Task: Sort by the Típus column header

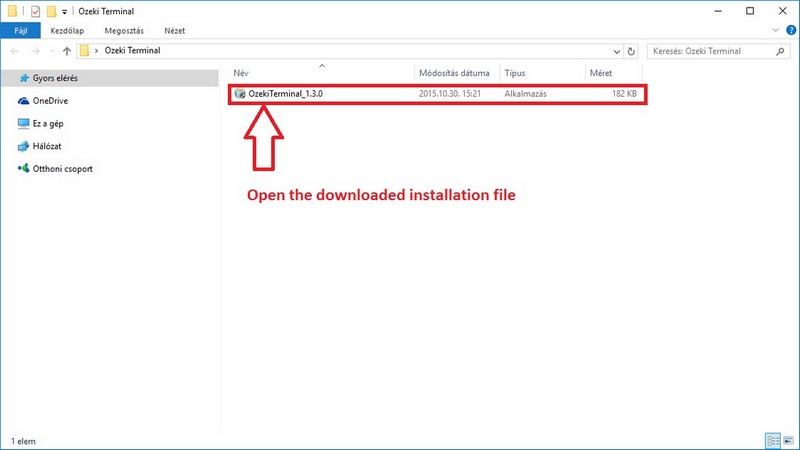Action: 515,73
